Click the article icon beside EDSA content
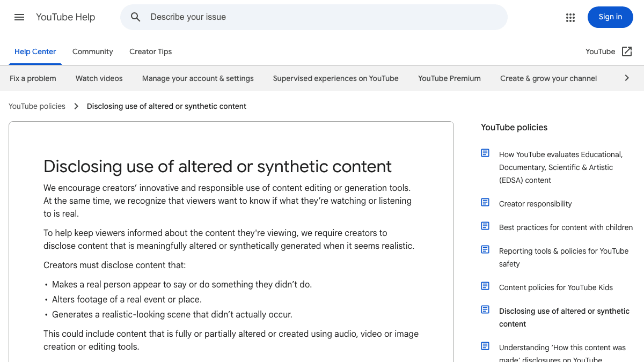Viewport: 644px width, 362px height. [485, 153]
